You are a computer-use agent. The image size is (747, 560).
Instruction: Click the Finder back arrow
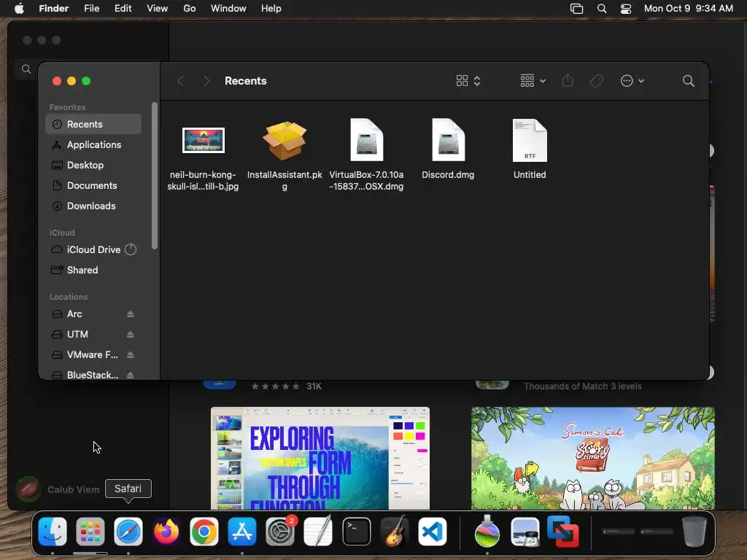tap(180, 81)
